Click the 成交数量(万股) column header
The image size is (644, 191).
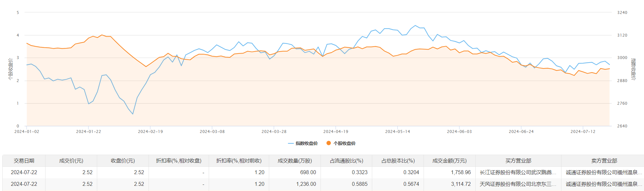(295, 161)
